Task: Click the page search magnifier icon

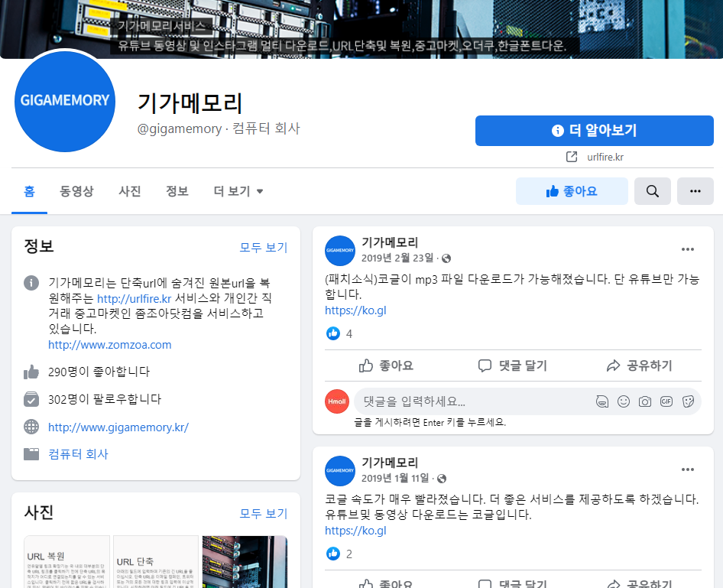Action: pyautogui.click(x=653, y=191)
